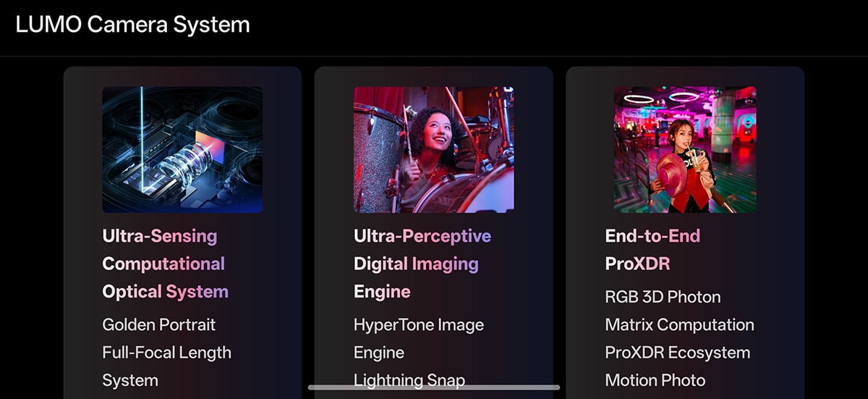Screen dimensions: 868x399
Task: Select the Motion Photo feature
Action: click(x=655, y=380)
